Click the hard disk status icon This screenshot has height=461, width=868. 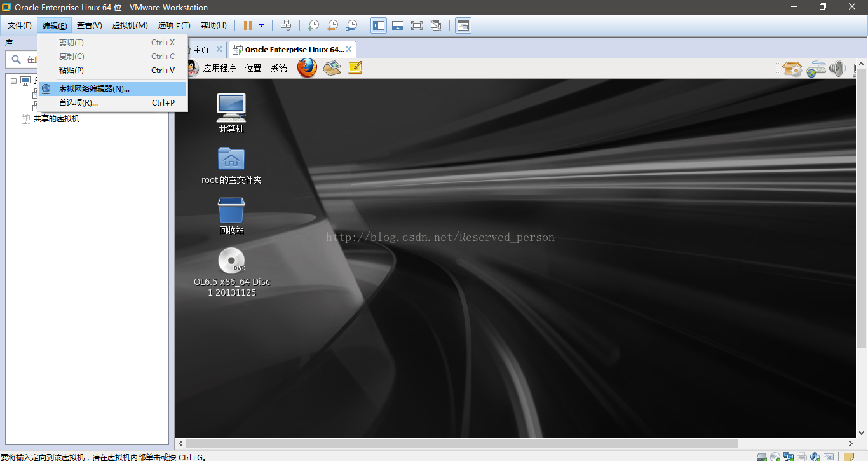pyautogui.click(x=762, y=456)
